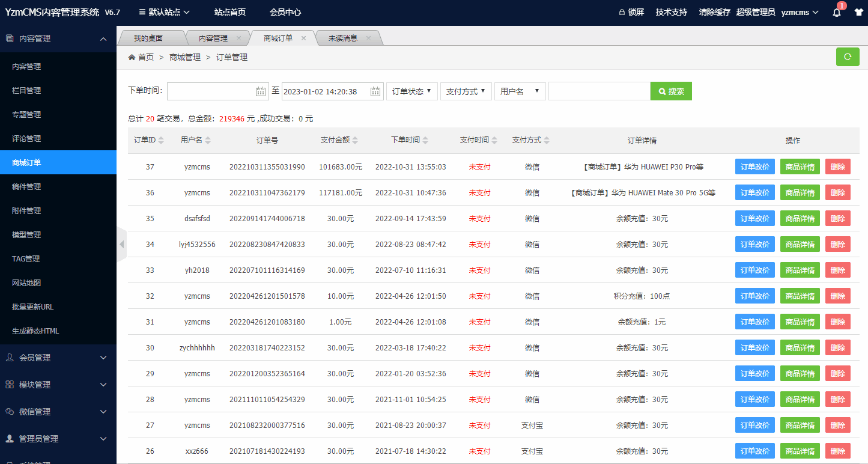868x464 pixels.
Task: Select 稿件管理 in the sidebar menu
Action: pyautogui.click(x=26, y=186)
